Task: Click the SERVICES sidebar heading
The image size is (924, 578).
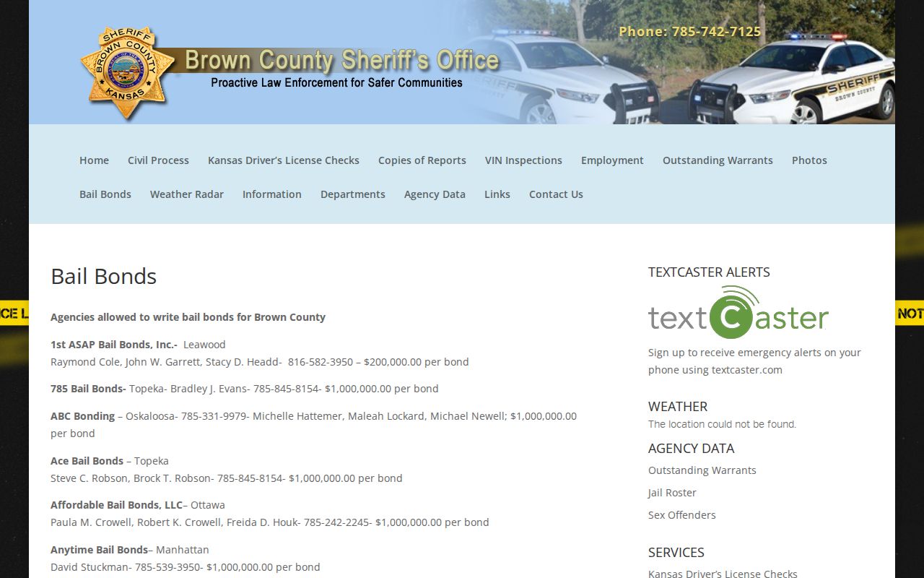Action: pos(676,553)
